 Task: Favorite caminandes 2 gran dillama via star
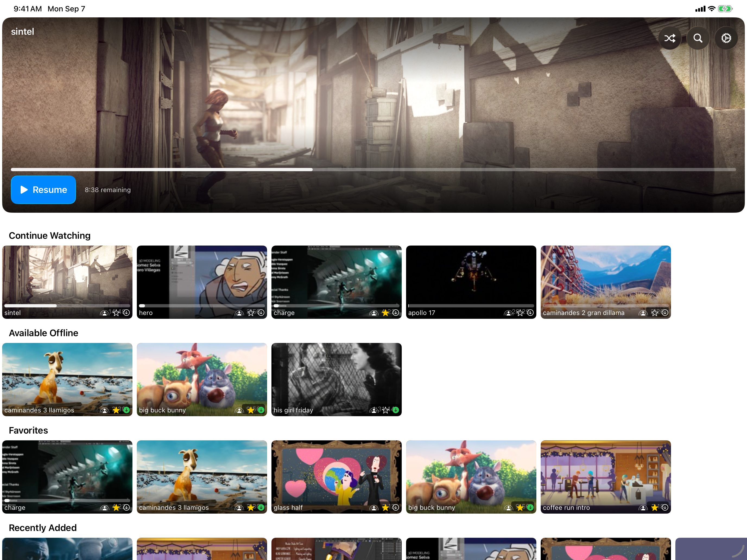tap(654, 313)
